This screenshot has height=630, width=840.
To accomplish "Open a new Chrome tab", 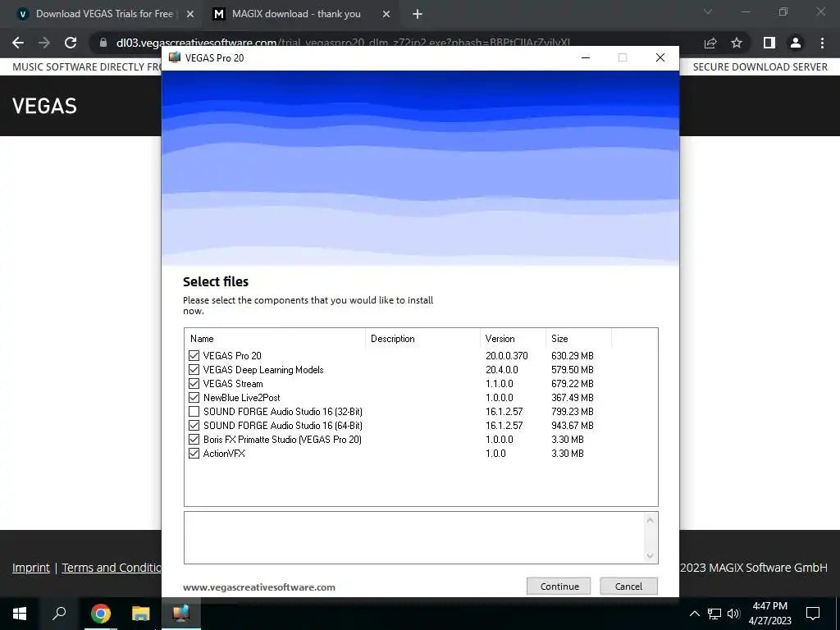I will coord(418,15).
